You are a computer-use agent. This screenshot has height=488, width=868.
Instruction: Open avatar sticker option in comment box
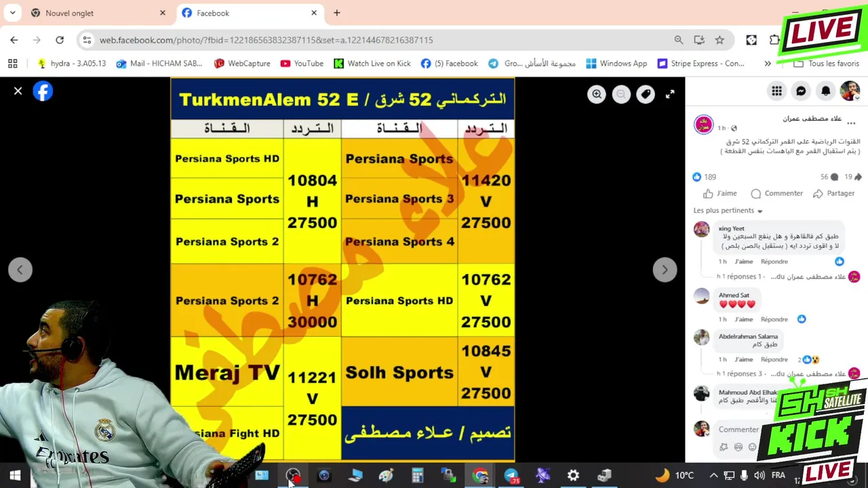[x=724, y=447]
